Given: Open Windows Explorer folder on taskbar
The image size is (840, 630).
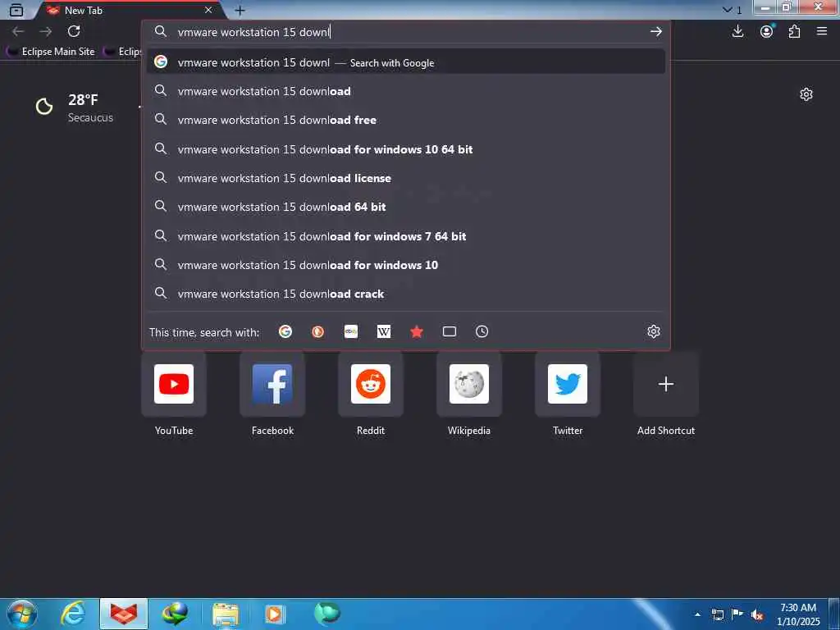Looking at the screenshot, I should tap(226, 614).
